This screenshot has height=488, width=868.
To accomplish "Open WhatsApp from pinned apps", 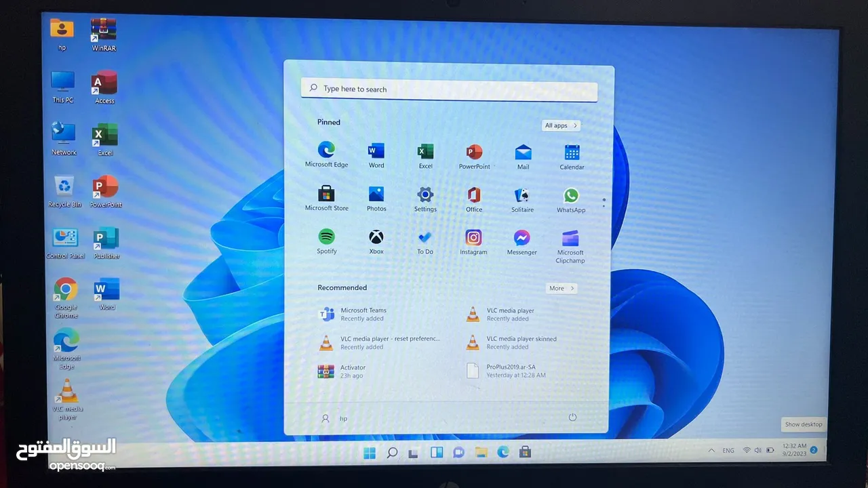I will 571,200.
